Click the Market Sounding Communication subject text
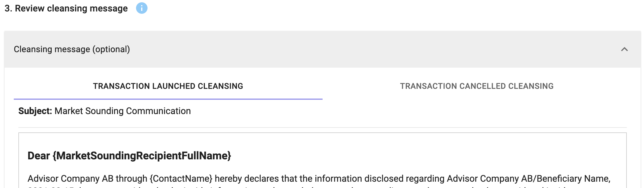This screenshot has width=644, height=188. click(123, 111)
